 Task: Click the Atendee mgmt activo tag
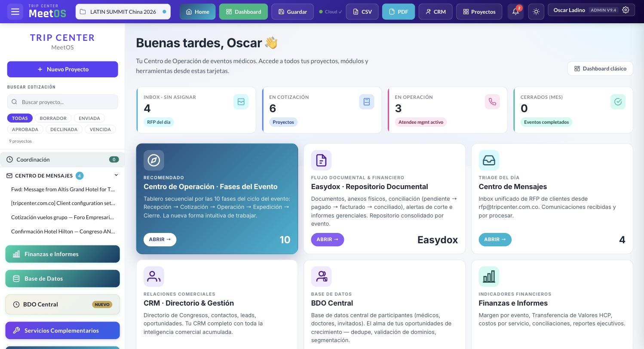[x=421, y=122]
